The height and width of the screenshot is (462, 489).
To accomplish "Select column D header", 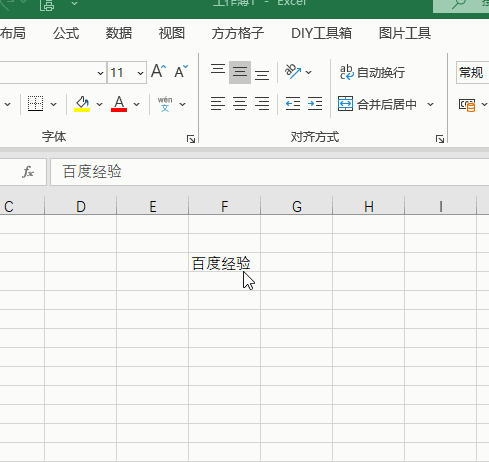I will pyautogui.click(x=81, y=206).
